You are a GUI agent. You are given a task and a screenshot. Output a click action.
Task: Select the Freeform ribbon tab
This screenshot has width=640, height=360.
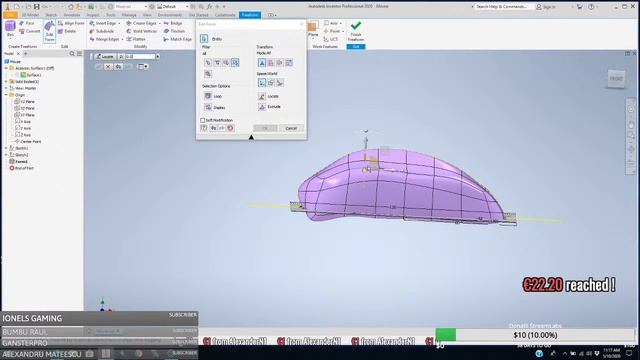pos(250,15)
